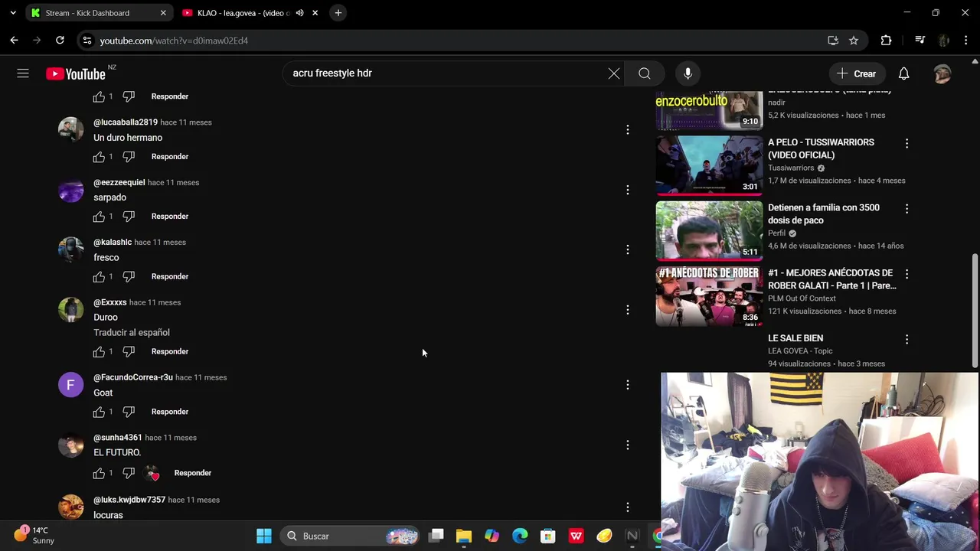
Task: Clear the search box with the X
Action: coord(614,73)
